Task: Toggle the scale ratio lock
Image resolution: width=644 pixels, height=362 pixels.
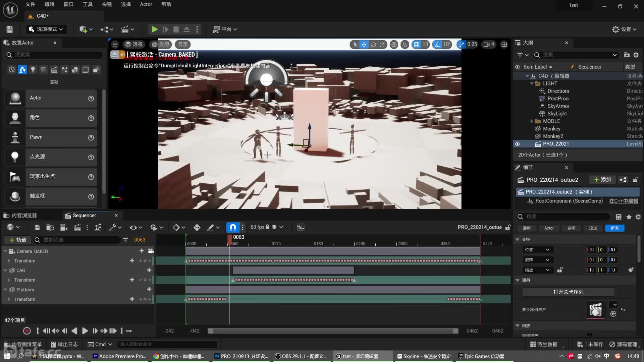Action: tap(560, 270)
